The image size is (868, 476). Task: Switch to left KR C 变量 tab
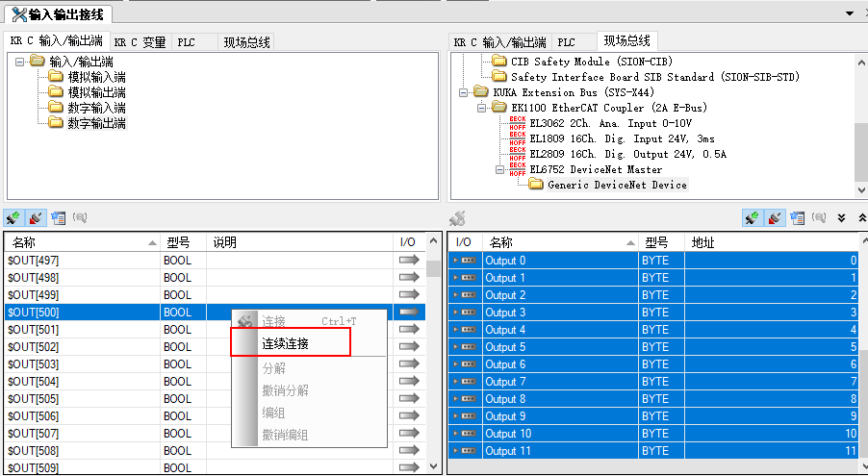[x=140, y=42]
